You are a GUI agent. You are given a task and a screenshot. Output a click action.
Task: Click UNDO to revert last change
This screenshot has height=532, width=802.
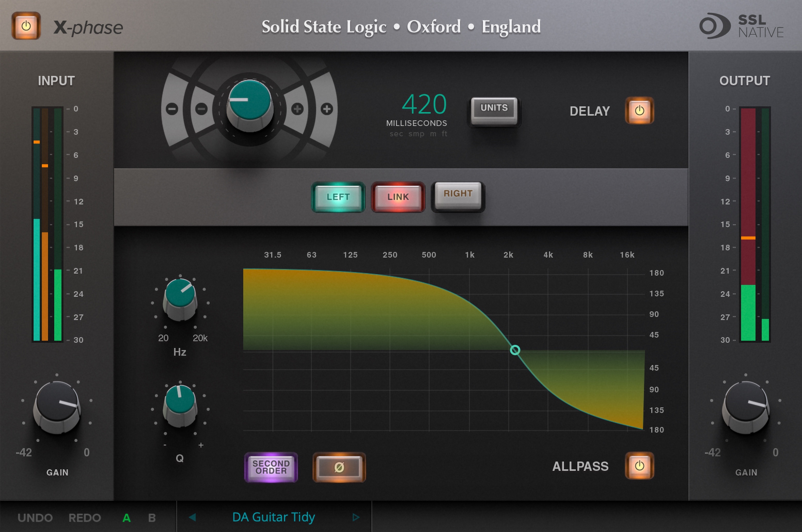[35, 517]
